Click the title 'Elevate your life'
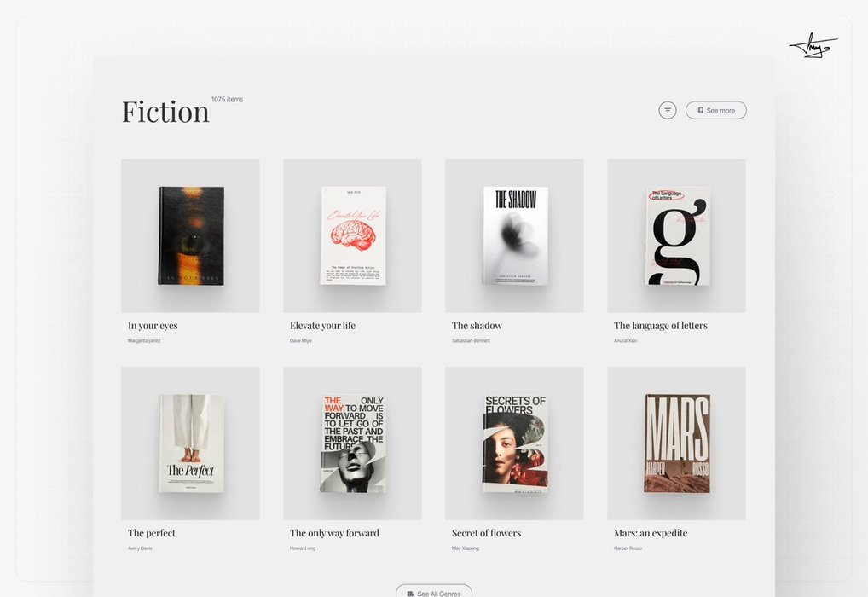The image size is (868, 597). [x=323, y=326]
